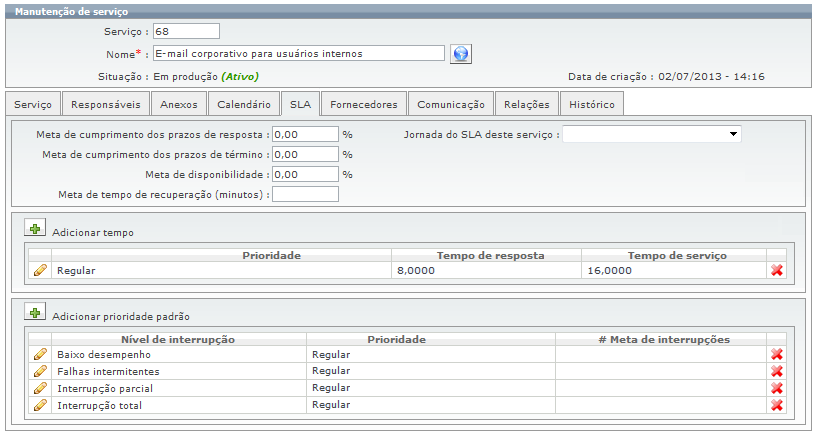Edit the Baixo desempenho row pencil
This screenshot has height=436, width=817.
(40, 354)
